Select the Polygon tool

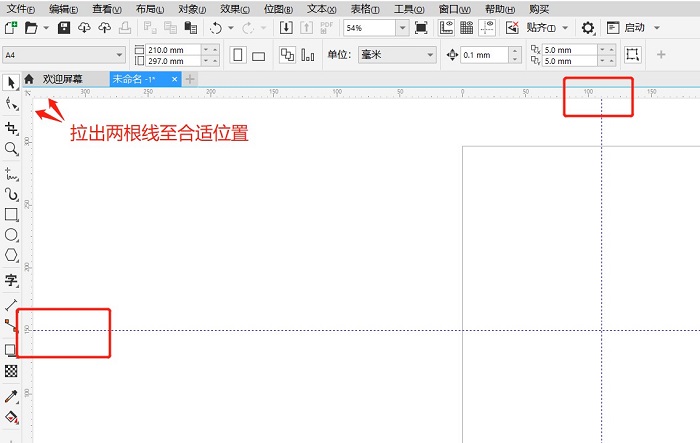11,255
